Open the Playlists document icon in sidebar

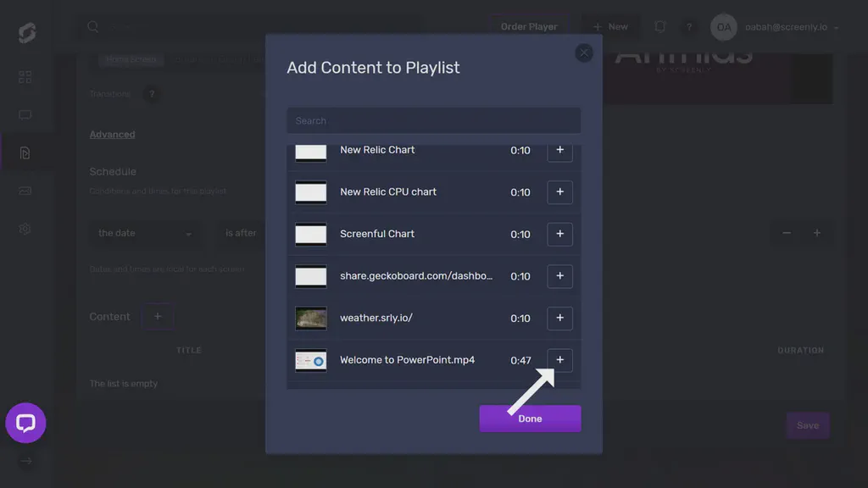[x=25, y=152]
